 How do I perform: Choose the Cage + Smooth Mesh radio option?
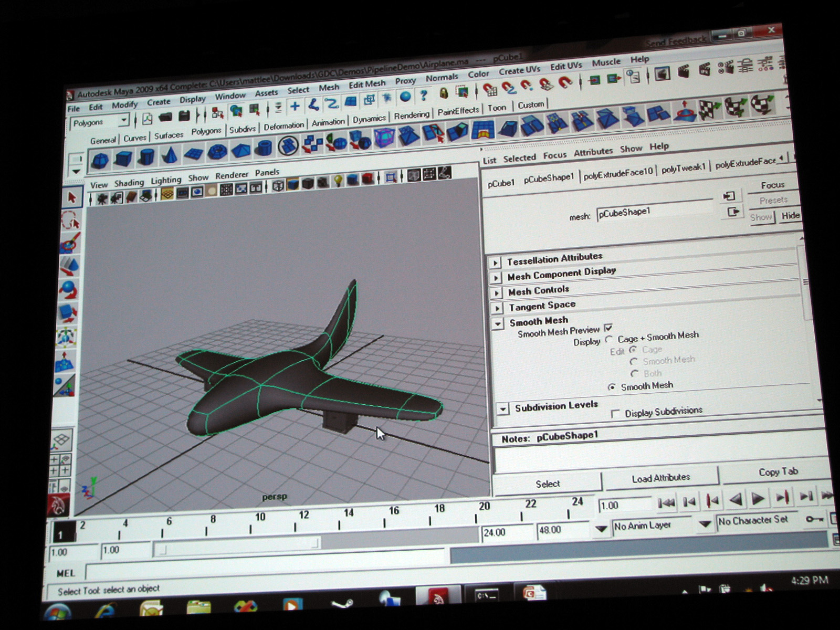coord(609,339)
